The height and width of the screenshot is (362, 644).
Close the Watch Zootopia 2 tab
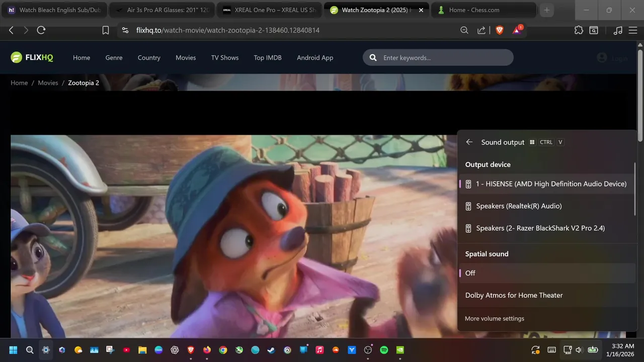(421, 10)
